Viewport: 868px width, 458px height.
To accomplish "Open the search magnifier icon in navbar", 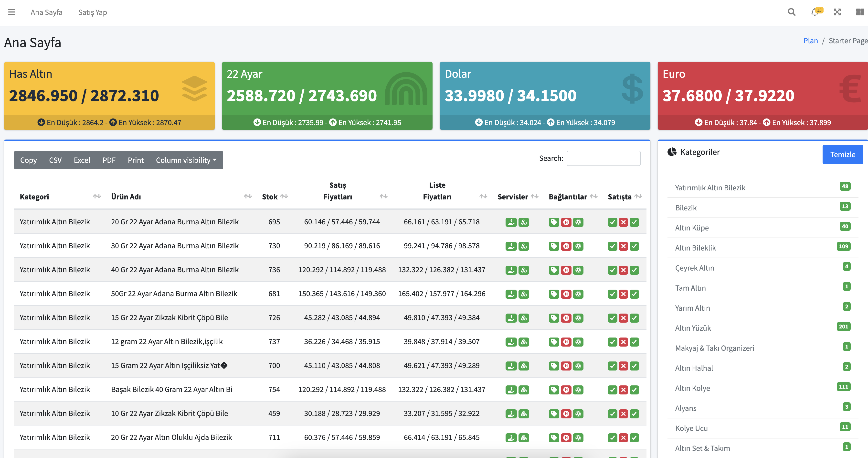I will [792, 12].
